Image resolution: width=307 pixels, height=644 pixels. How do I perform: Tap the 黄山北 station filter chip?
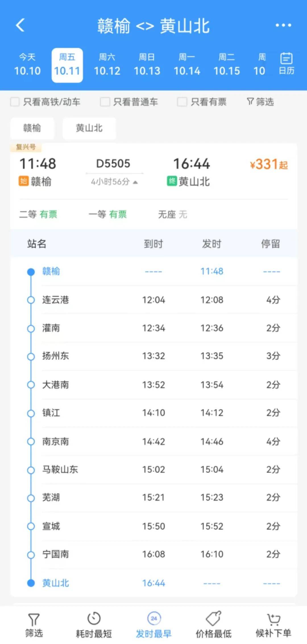(89, 128)
